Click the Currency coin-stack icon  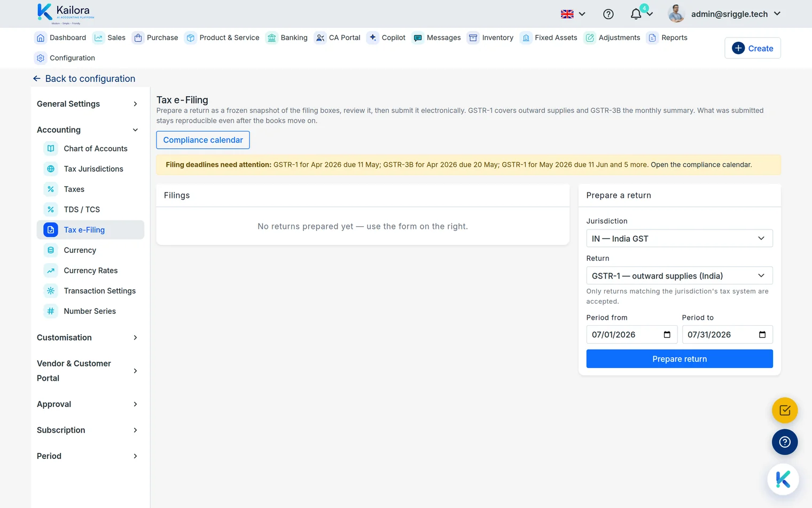point(51,250)
